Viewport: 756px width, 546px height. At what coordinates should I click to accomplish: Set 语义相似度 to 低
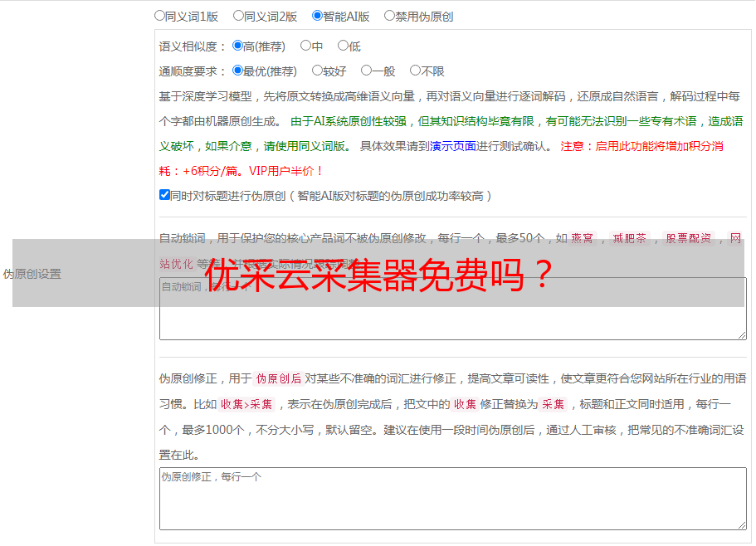343,46
